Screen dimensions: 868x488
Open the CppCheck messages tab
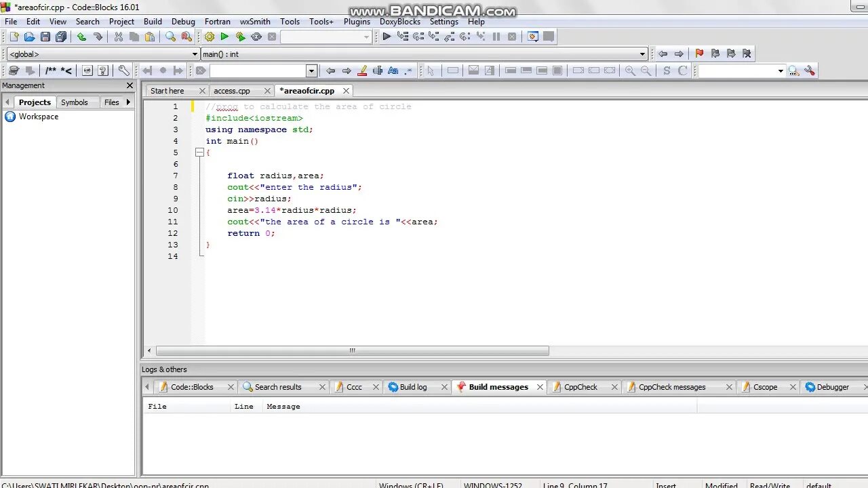(x=672, y=387)
